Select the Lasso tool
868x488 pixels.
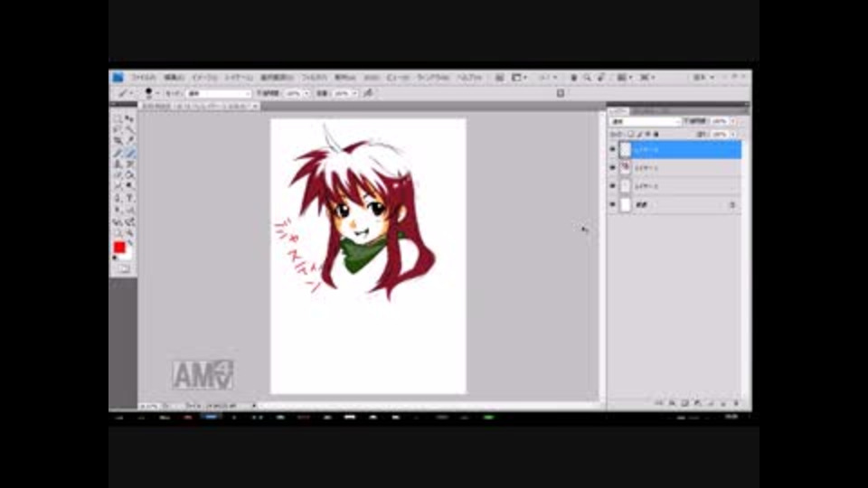point(118,129)
